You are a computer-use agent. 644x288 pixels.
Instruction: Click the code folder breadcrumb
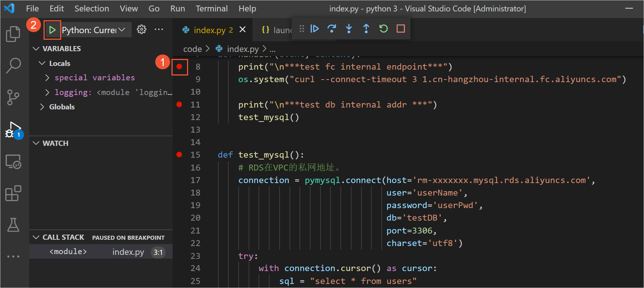(193, 49)
